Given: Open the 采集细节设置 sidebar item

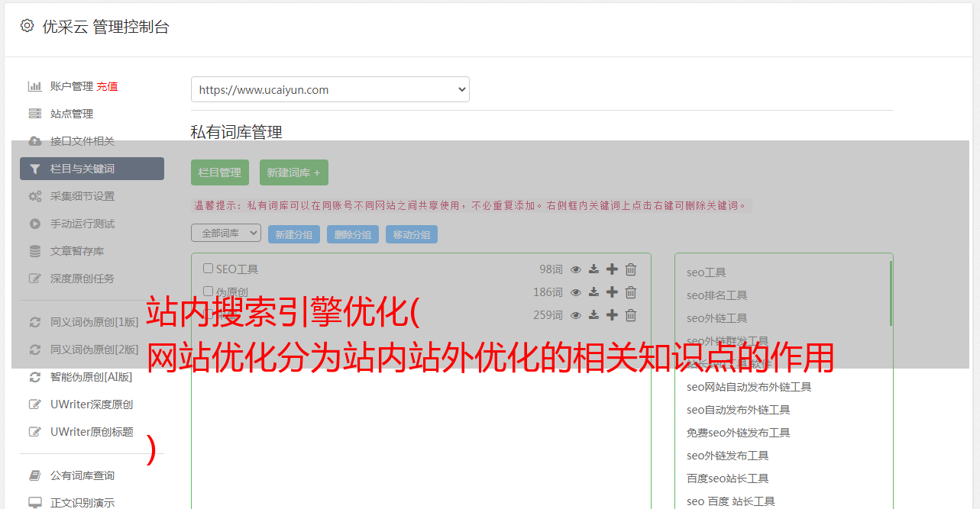Looking at the screenshot, I should 82,196.
